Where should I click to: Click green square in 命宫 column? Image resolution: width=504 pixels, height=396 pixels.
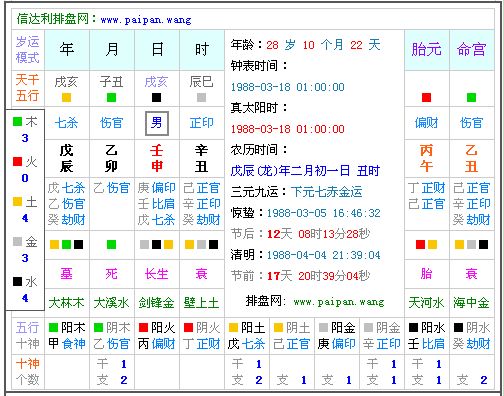click(x=471, y=98)
